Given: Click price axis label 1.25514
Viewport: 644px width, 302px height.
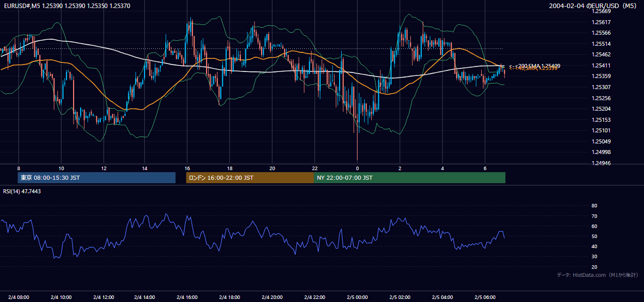Looking at the screenshot, I should coord(601,44).
